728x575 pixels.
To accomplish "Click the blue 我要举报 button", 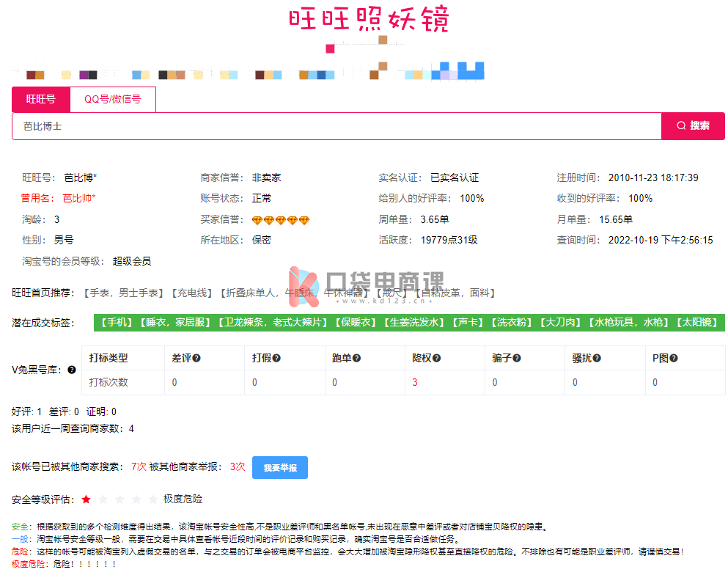I will pyautogui.click(x=280, y=468).
